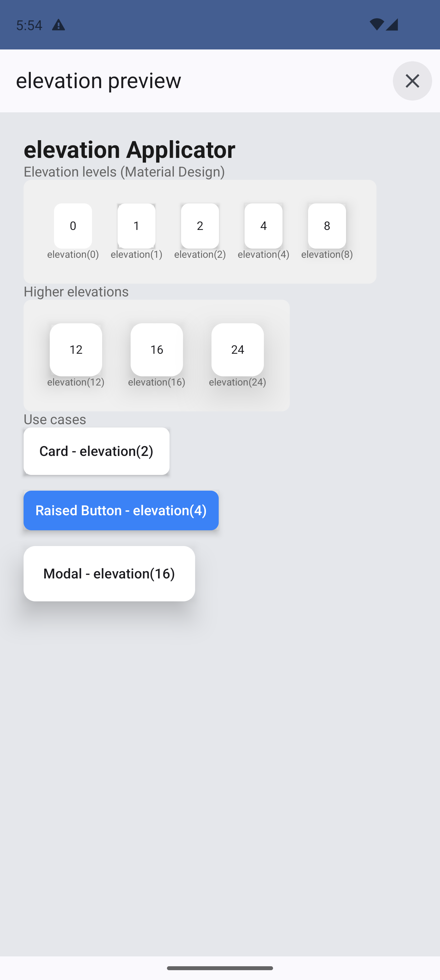Tap the elevation 24 sample box
Screen dimensions: 440x980
pyautogui.click(x=237, y=349)
